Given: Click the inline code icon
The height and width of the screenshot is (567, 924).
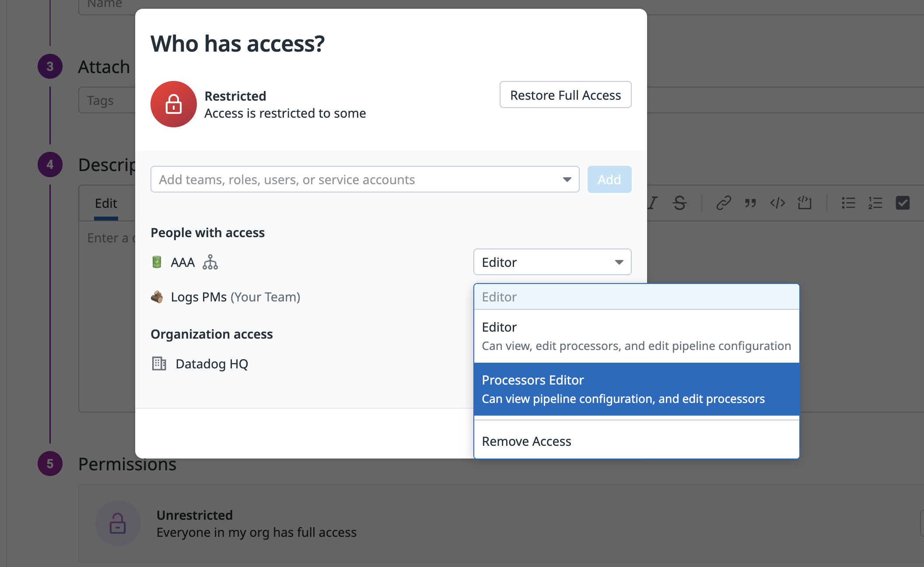Looking at the screenshot, I should point(777,203).
